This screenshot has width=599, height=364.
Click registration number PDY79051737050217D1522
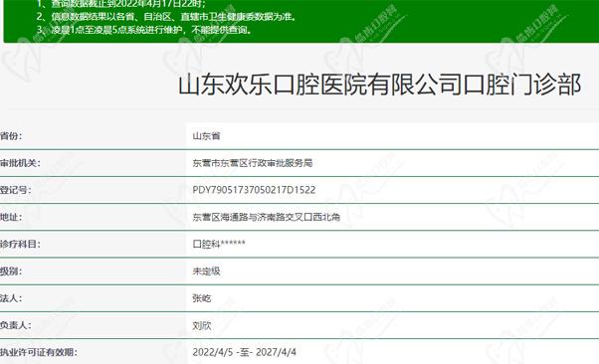coord(254,190)
